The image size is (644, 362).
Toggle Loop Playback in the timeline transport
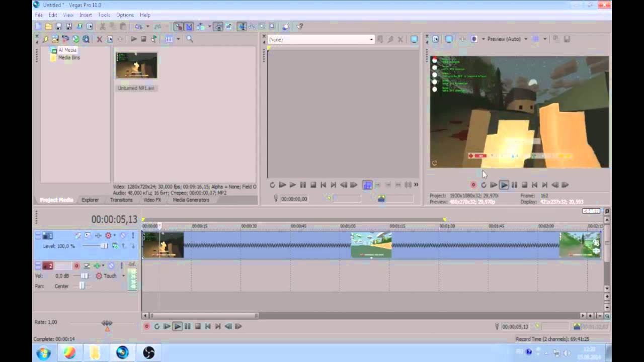(x=157, y=326)
